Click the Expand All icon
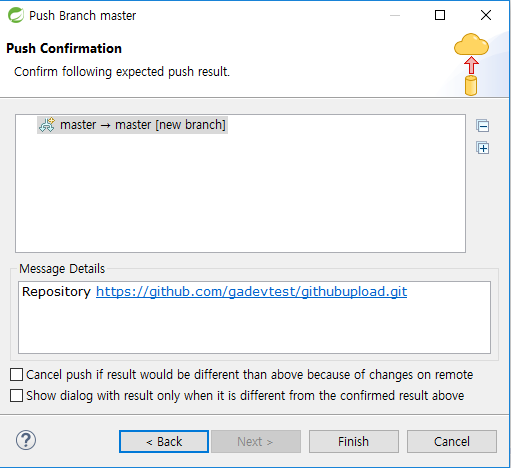 (x=482, y=148)
